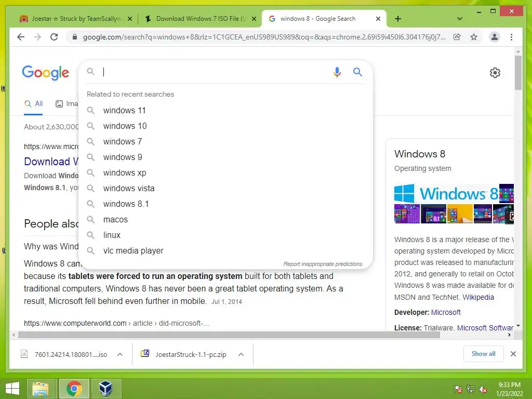The image size is (532, 399).
Task: Open VirtualBox from the taskbar
Action: pyautogui.click(x=105, y=389)
